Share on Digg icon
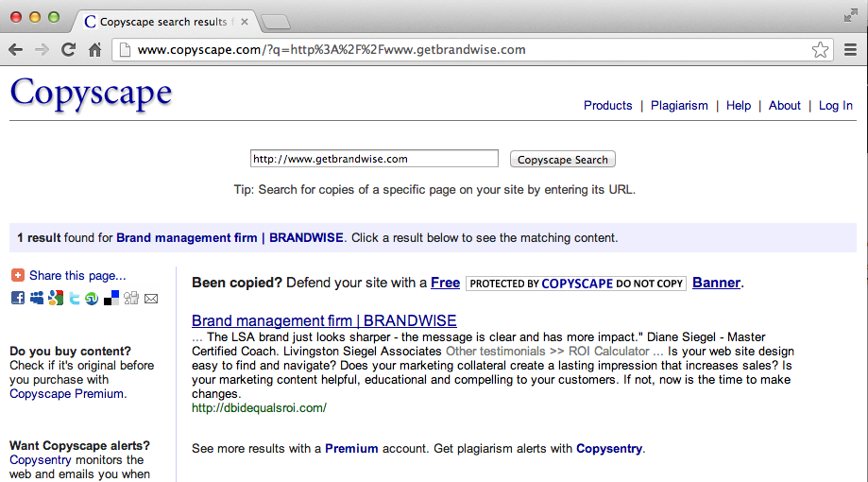 click(131, 298)
